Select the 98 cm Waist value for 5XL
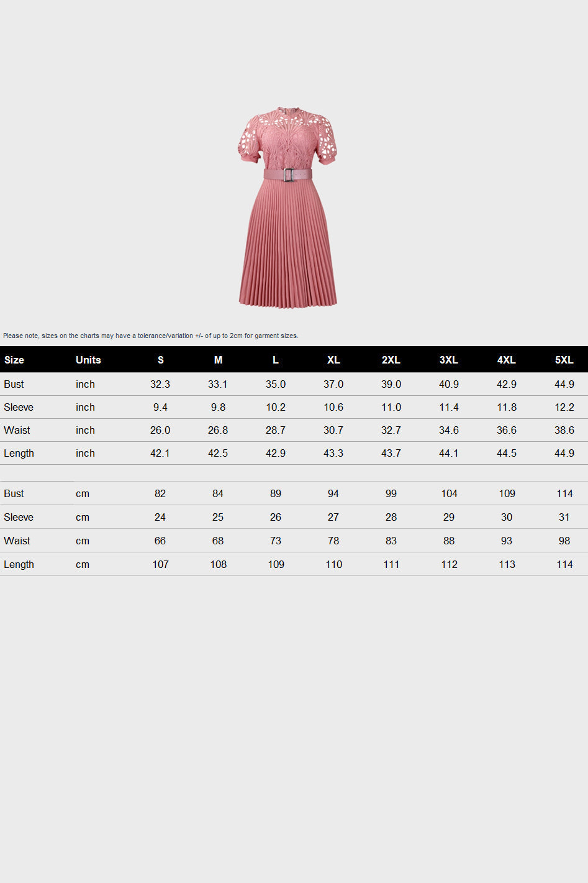The height and width of the screenshot is (883, 588). coord(564,541)
